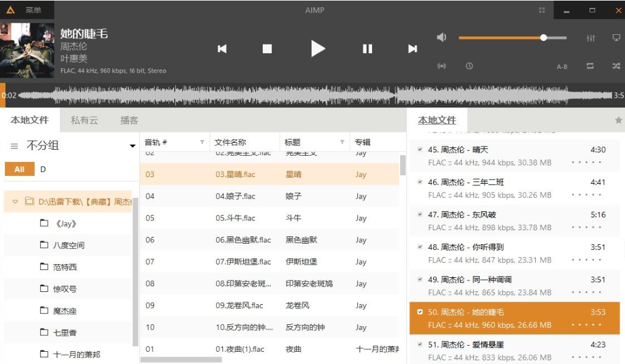Select the All filter button
The width and height of the screenshot is (625, 364).
[20, 169]
